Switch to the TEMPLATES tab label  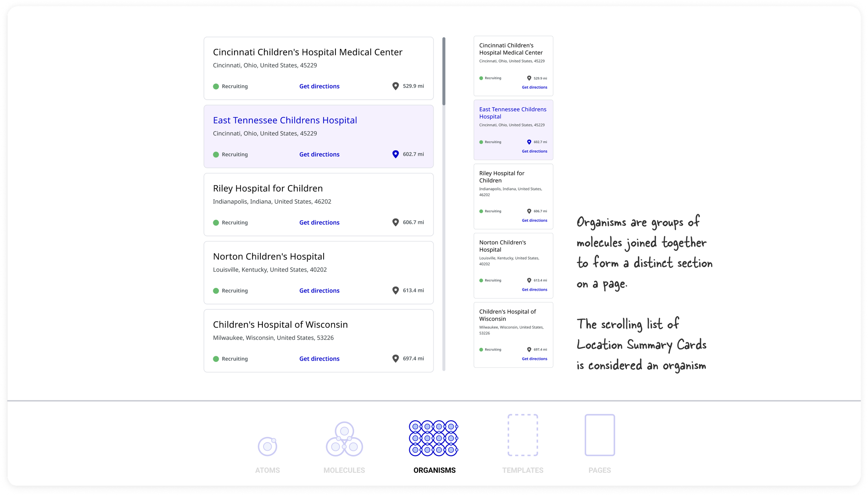pyautogui.click(x=523, y=470)
